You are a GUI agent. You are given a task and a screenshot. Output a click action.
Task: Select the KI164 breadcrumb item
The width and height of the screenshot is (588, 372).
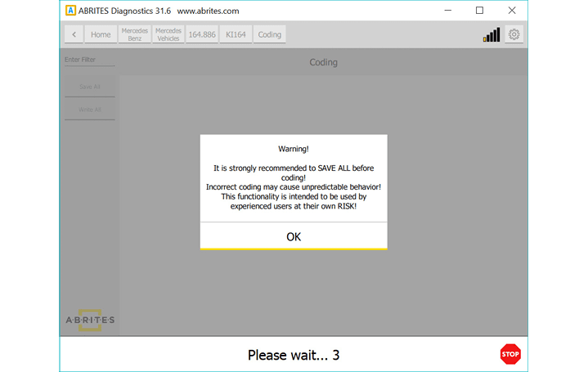(x=236, y=34)
